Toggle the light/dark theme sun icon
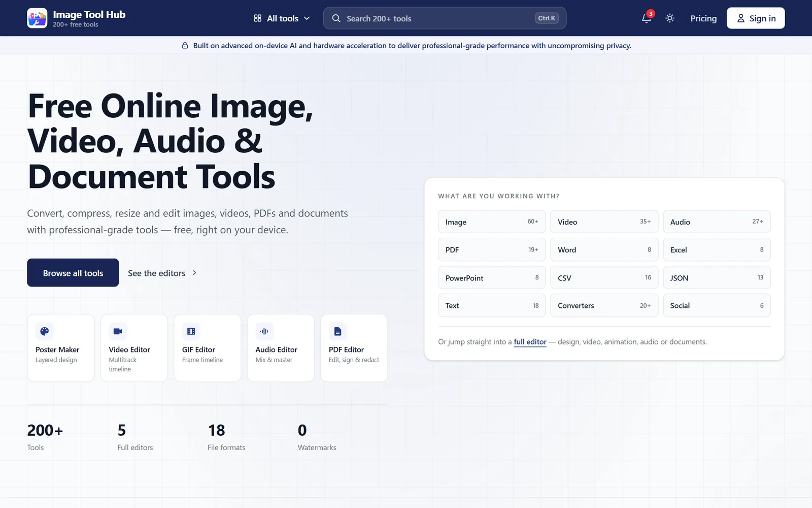812x508 pixels. [670, 18]
